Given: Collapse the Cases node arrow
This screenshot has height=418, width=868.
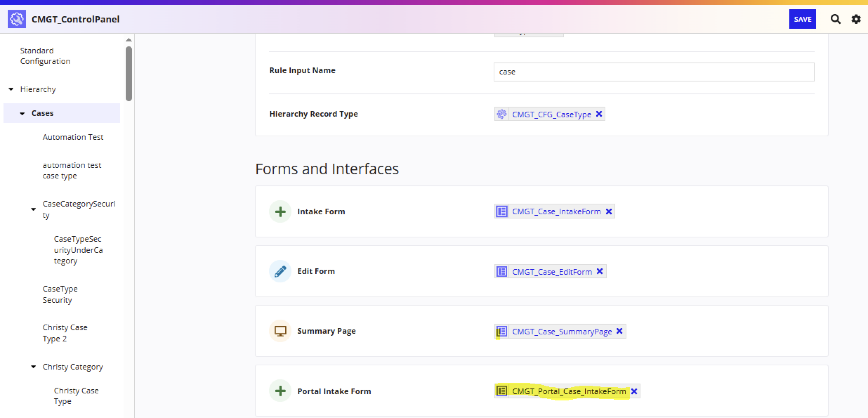Looking at the screenshot, I should click(x=22, y=113).
